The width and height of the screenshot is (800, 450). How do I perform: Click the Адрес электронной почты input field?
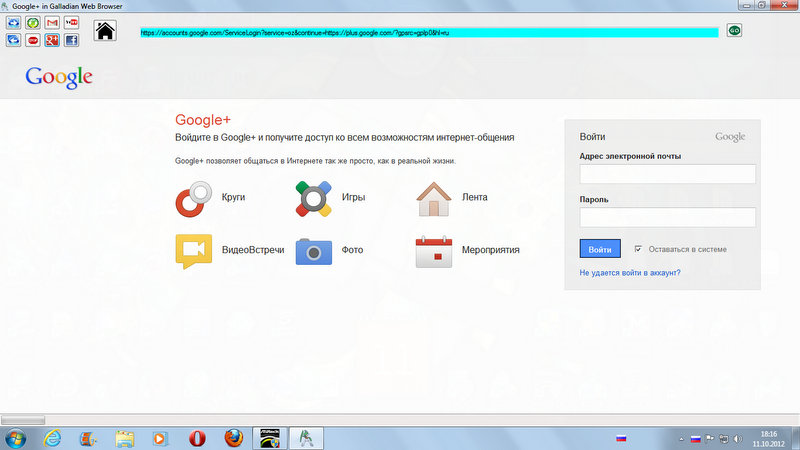coord(667,174)
